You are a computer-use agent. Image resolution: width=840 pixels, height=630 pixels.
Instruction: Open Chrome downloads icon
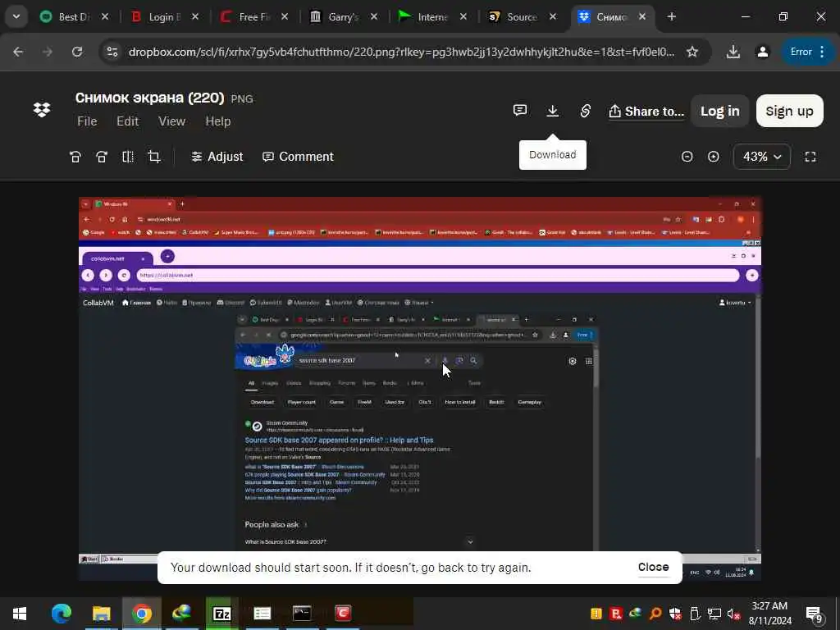pos(733,52)
